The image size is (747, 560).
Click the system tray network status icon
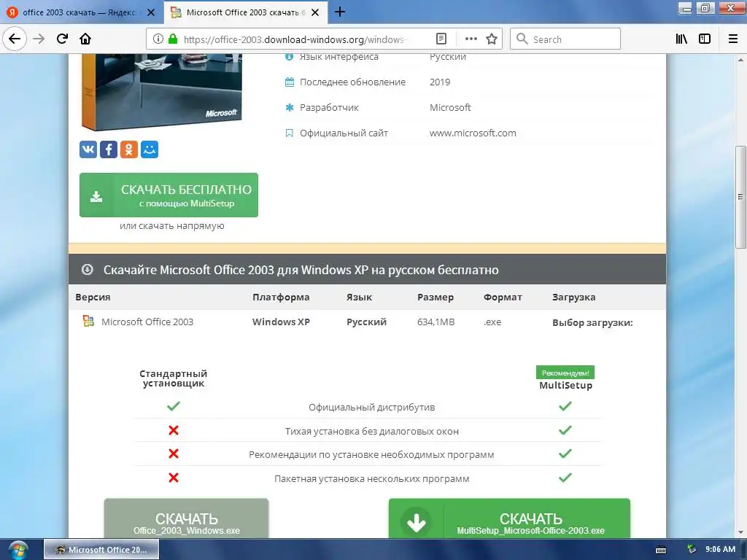pyautogui.click(x=692, y=549)
